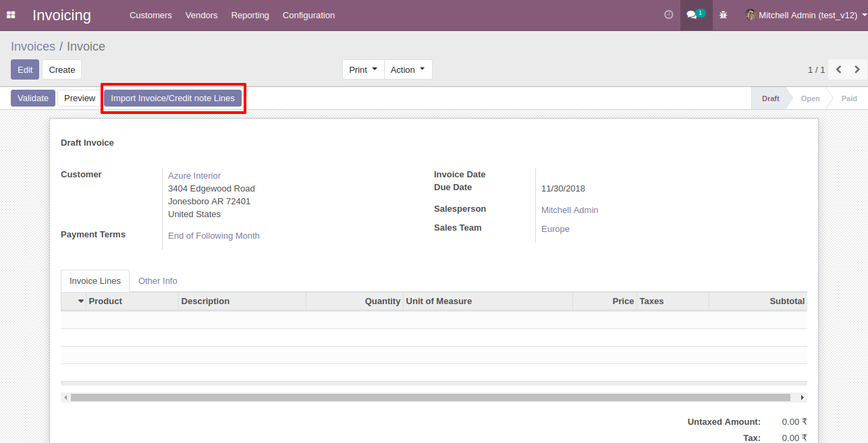Go to the previous record arrow
Viewport: 868px width, 443px height.
838,69
